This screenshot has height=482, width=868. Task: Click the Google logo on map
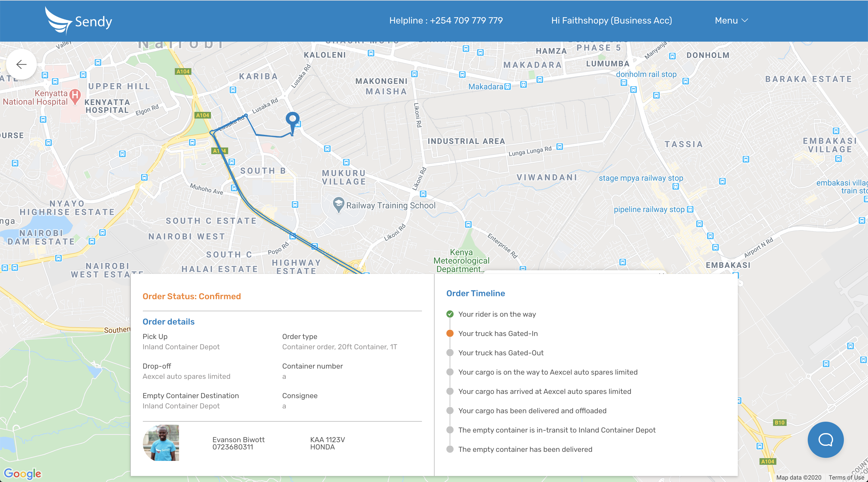[23, 473]
